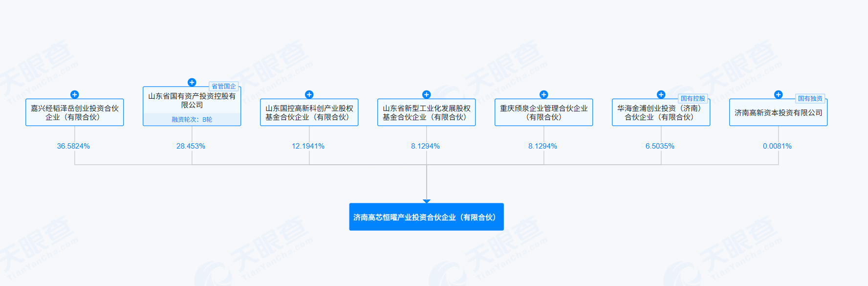This screenshot has width=868, height=286.
Task: Expand the plus icon above 山东省国有资产投资控股有限公司
Action: [x=192, y=82]
